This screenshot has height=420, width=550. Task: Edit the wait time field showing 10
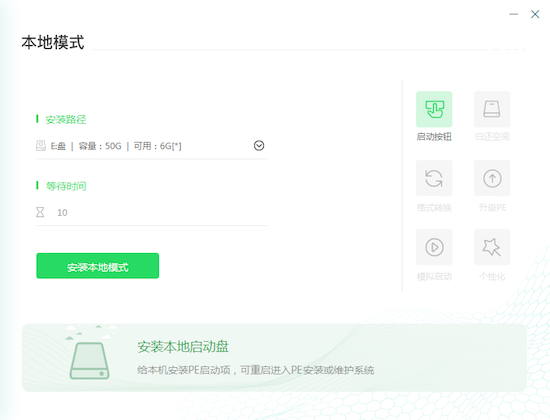(152, 213)
